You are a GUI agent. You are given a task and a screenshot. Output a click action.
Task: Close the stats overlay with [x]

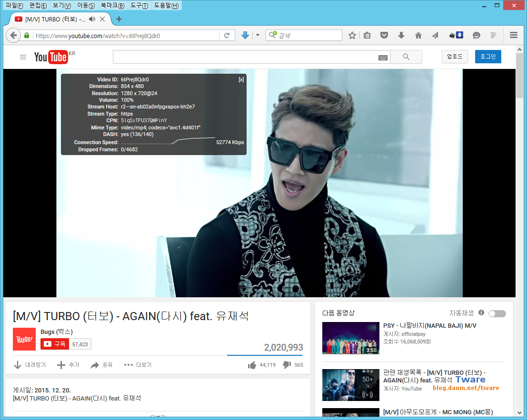point(241,79)
